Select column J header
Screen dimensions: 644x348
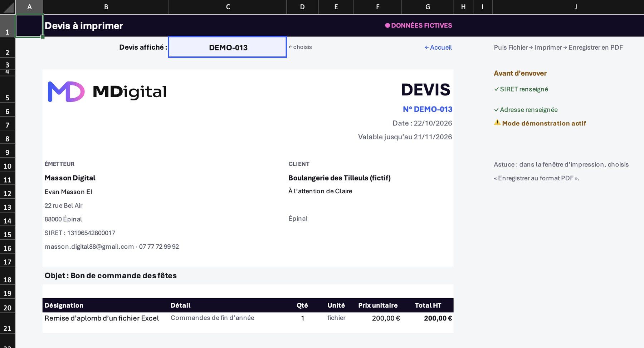(x=568, y=7)
